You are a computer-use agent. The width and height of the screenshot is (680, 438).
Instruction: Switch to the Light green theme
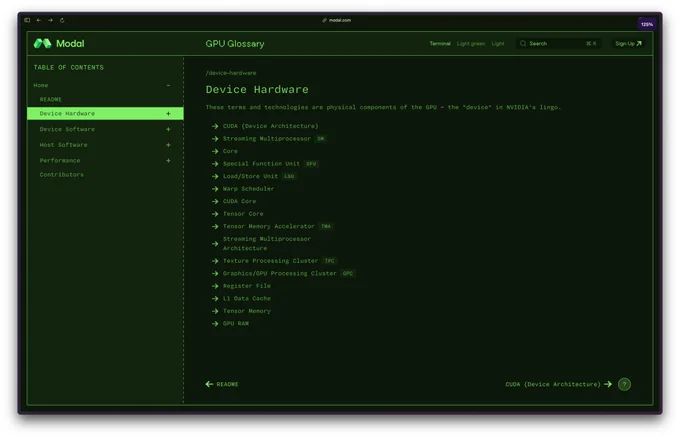click(x=471, y=43)
